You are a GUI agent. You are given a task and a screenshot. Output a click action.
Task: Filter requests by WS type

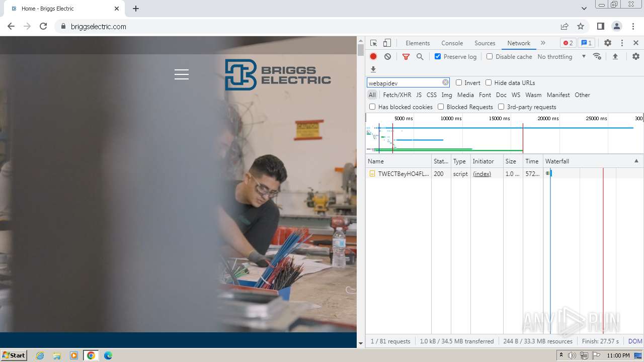coord(516,95)
